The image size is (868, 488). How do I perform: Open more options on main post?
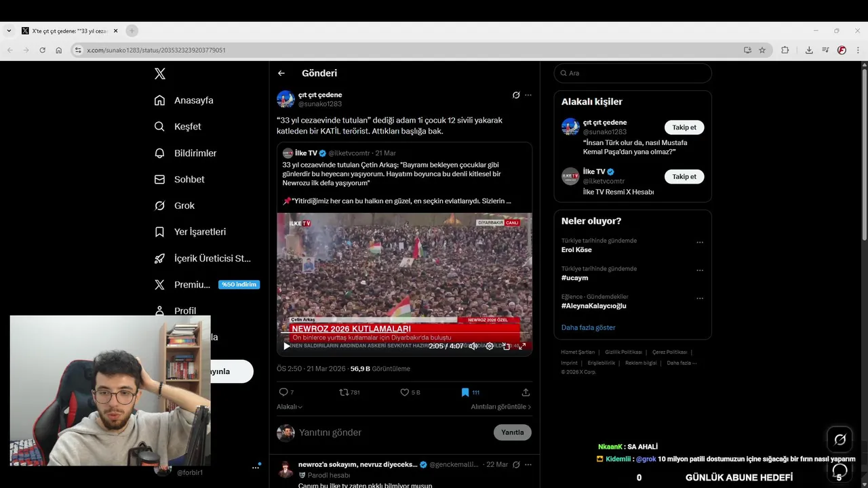(528, 95)
